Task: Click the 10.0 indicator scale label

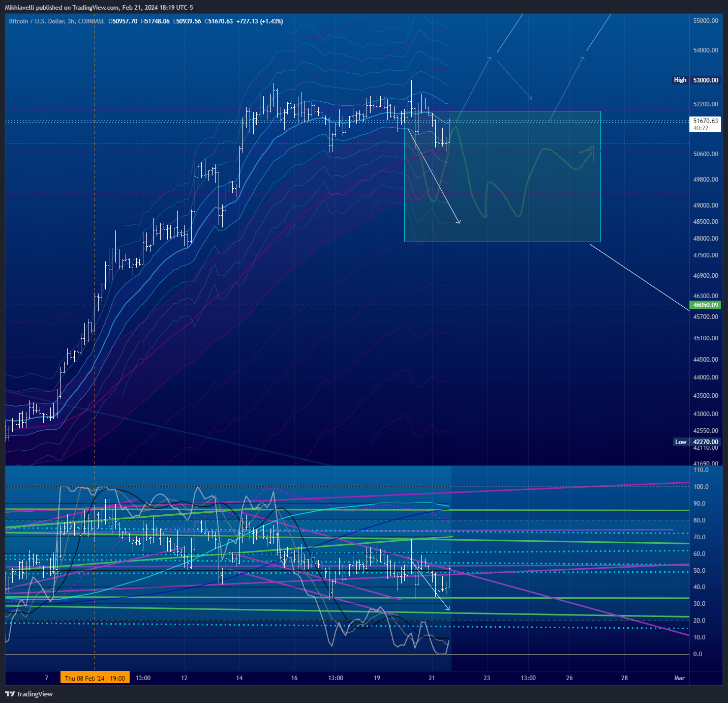Action: pos(700,637)
